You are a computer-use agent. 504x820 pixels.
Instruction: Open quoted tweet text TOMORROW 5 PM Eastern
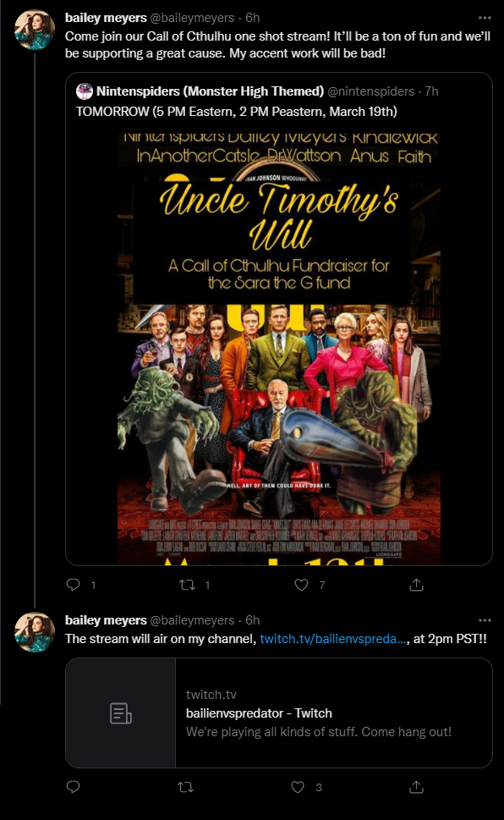236,112
